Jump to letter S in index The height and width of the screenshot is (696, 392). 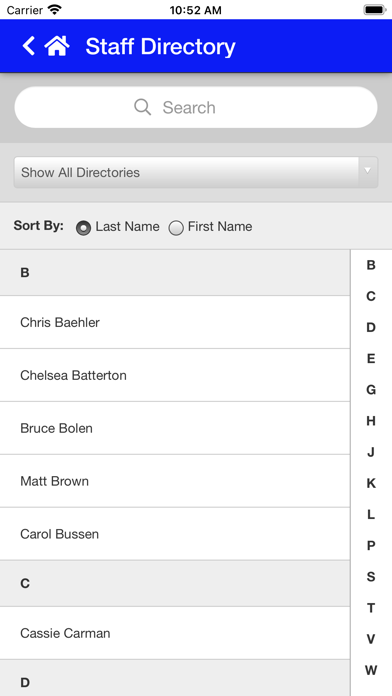371,577
